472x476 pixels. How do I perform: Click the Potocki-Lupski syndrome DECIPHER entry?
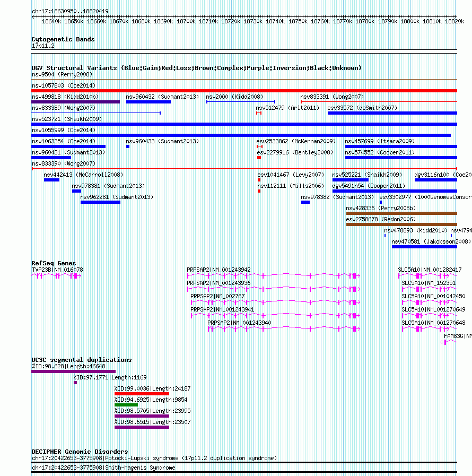coord(154,458)
